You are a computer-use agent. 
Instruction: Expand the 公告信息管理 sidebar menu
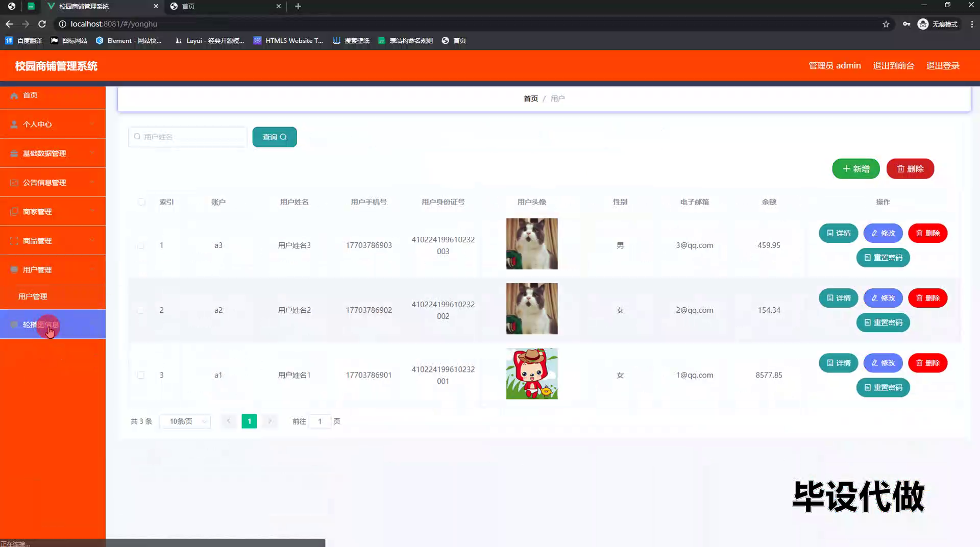53,182
